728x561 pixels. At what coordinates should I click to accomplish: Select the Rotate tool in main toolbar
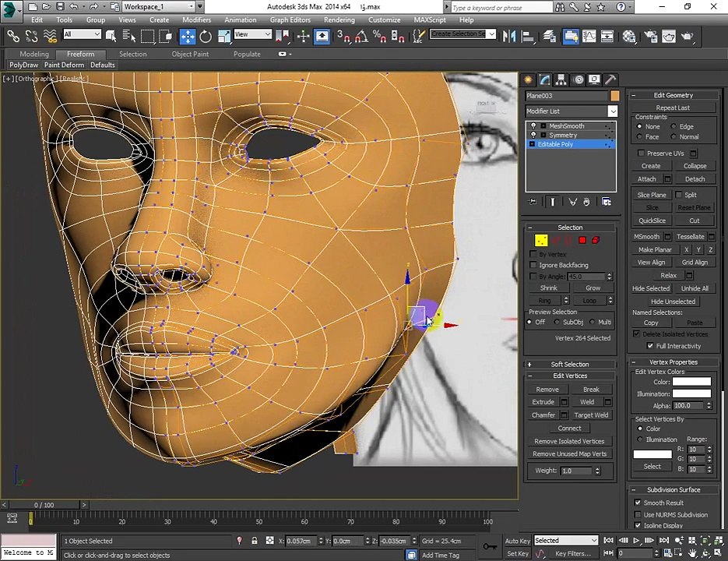206,37
